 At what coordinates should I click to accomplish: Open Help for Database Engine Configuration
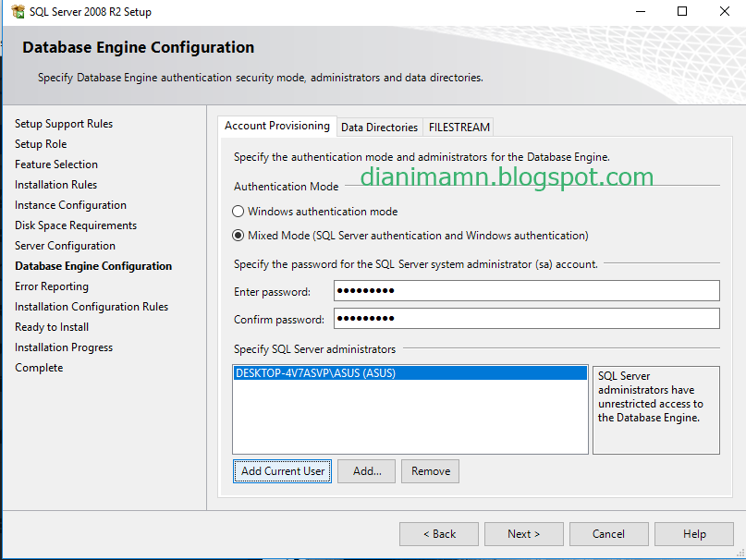(x=693, y=533)
